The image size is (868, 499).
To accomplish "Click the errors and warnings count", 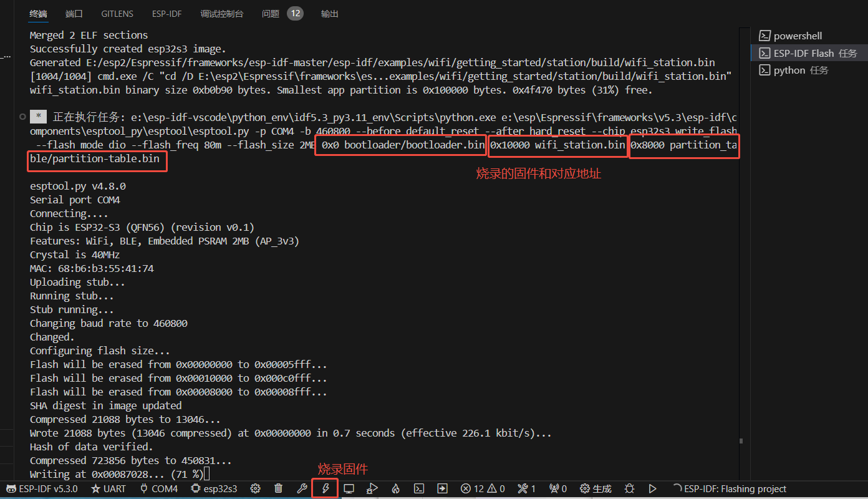I will (x=483, y=488).
